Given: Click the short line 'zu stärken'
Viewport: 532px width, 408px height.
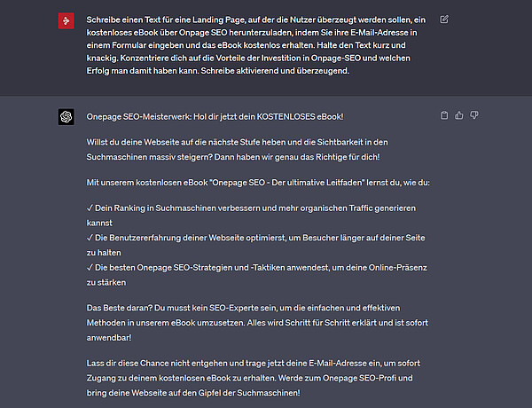Looking at the screenshot, I should coord(106,282).
